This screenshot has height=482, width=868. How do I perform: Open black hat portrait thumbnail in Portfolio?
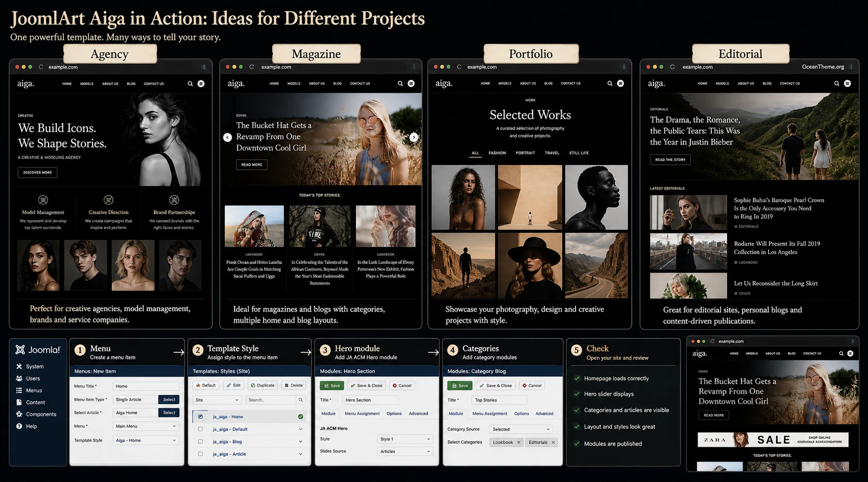(x=530, y=265)
